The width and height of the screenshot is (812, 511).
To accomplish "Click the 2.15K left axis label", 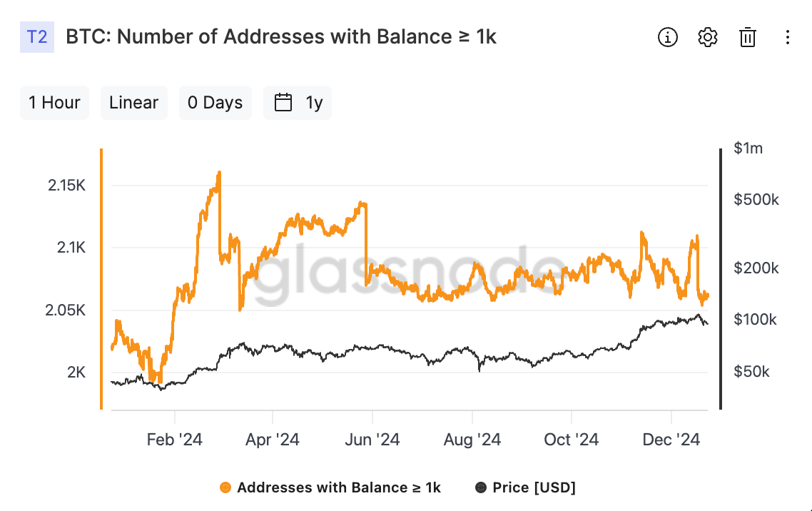I will click(67, 186).
